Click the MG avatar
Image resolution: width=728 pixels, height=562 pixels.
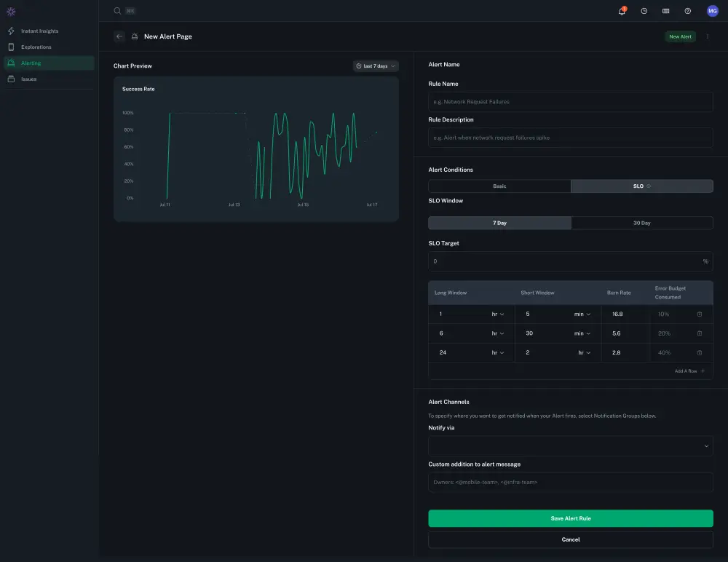(712, 11)
